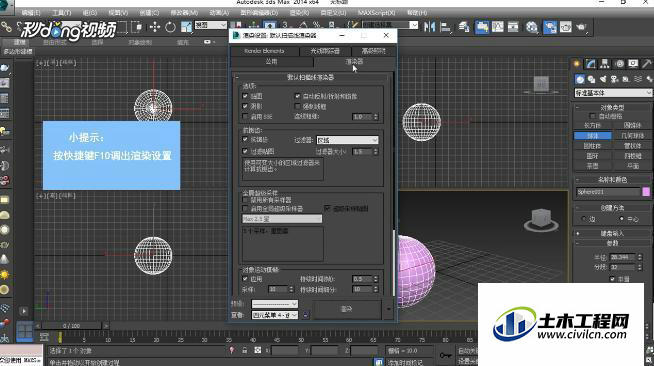The image size is (654, 366).
Task: Switch to the 高级照明 advanced lighting tab
Action: click(x=373, y=51)
